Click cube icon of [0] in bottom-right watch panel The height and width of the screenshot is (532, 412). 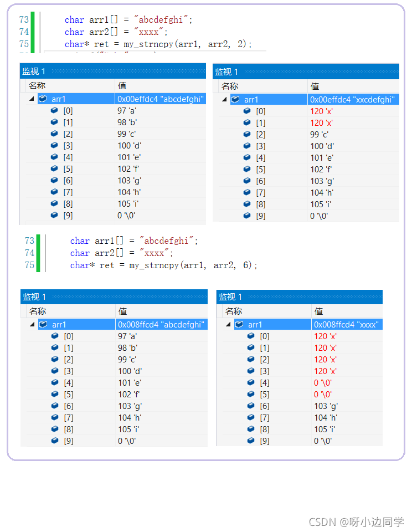(251, 336)
